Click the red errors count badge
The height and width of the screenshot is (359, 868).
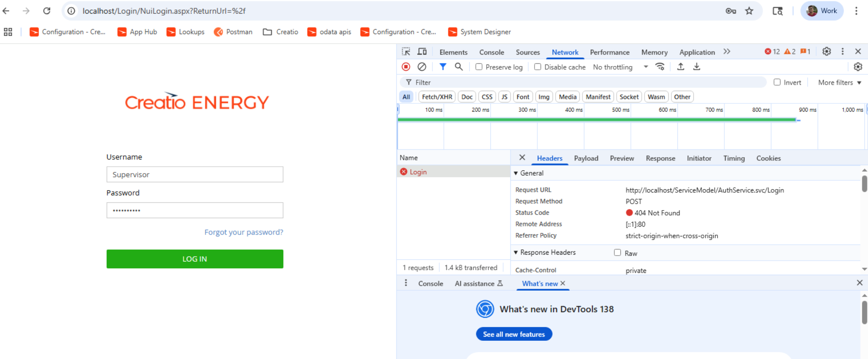coord(772,51)
